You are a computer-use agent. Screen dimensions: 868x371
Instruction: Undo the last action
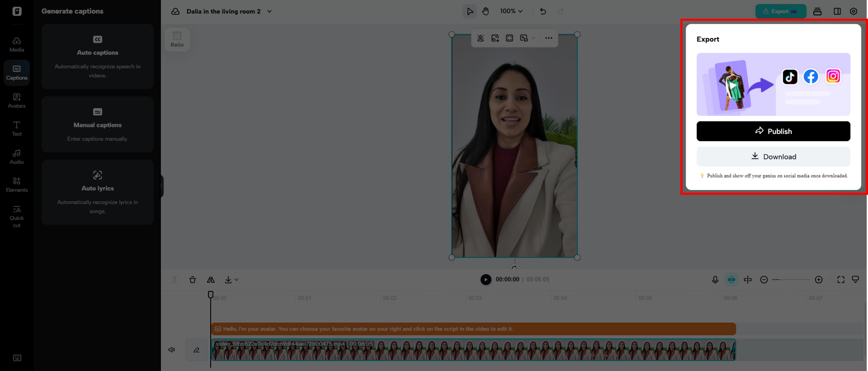click(x=543, y=11)
